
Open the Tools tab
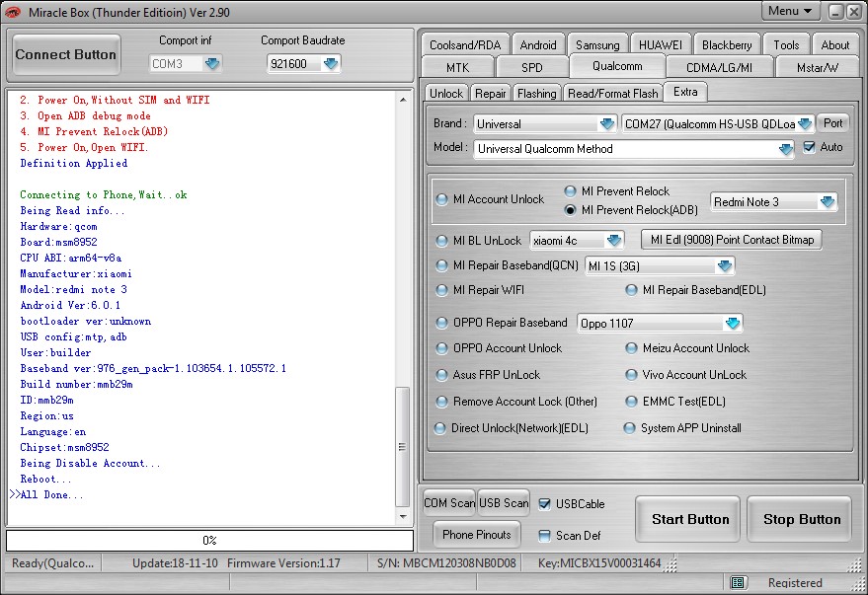[x=786, y=44]
